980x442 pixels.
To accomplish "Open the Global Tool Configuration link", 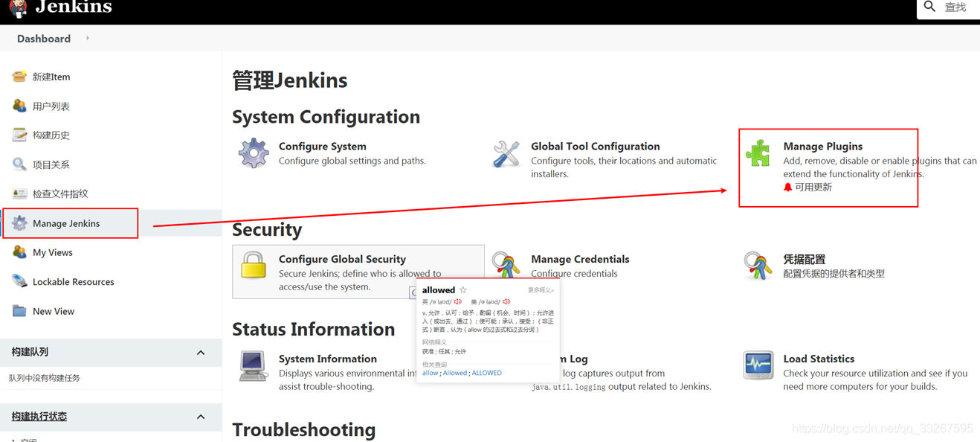I will (596, 147).
